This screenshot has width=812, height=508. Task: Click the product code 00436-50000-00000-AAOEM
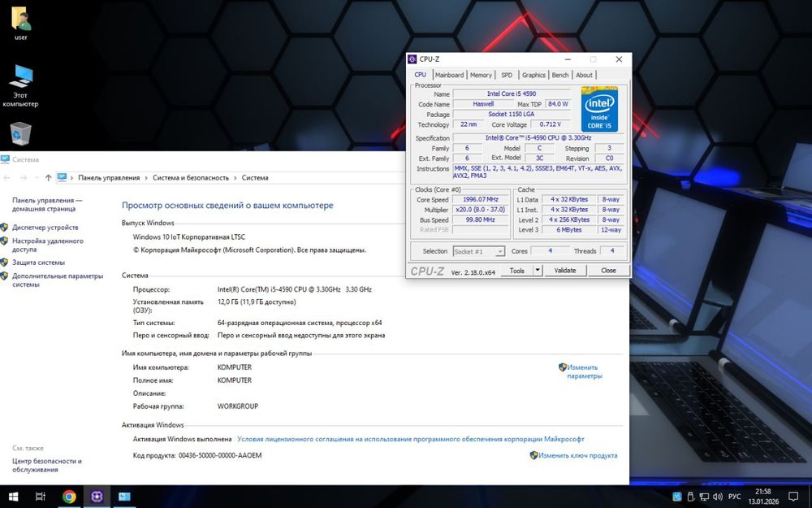click(220, 456)
